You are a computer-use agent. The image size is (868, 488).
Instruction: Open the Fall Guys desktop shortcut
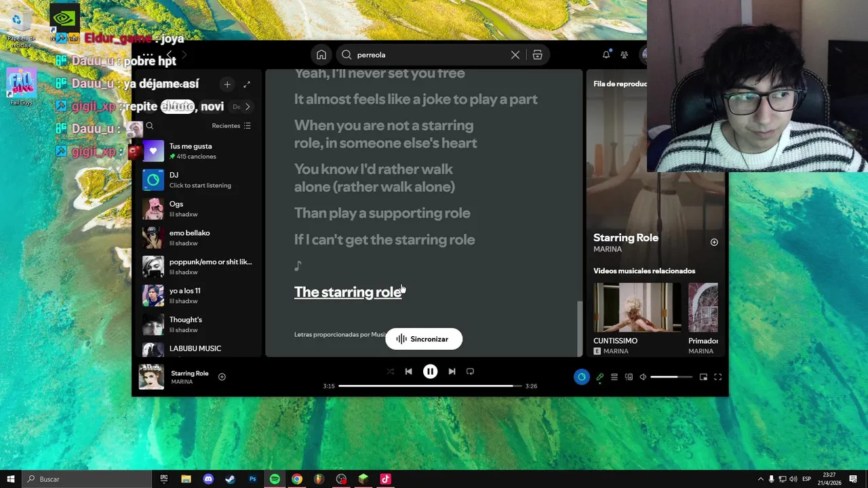coord(21,87)
